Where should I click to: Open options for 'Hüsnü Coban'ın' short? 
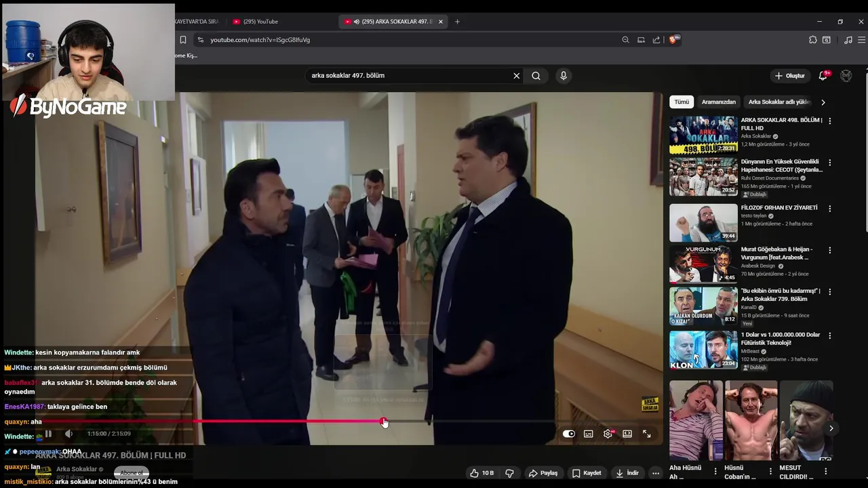[x=770, y=471]
